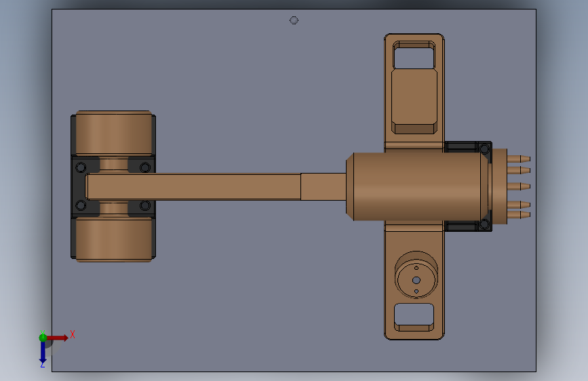
Task: Click the red X axis arrow of the triad
Action: [58, 338]
